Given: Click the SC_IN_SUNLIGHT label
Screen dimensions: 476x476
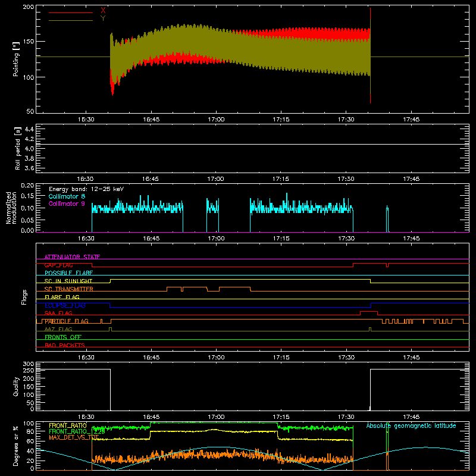Looking at the screenshot, I should click(68, 281).
